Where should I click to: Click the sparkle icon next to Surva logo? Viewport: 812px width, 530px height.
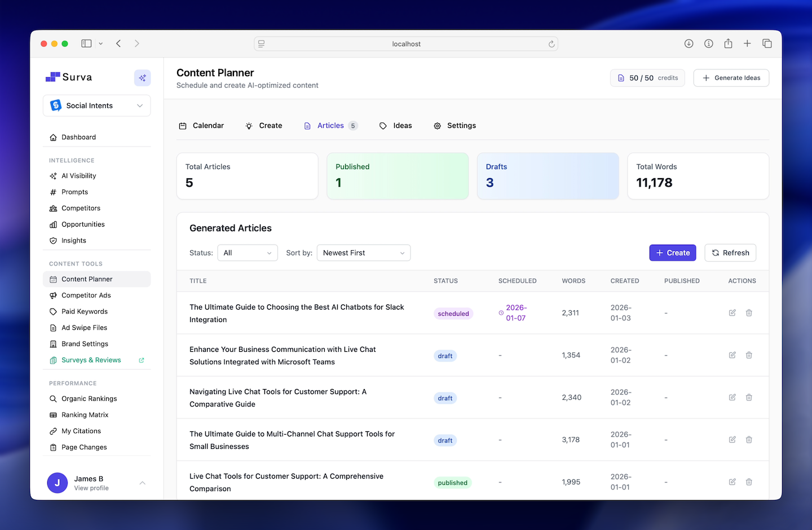142,78
